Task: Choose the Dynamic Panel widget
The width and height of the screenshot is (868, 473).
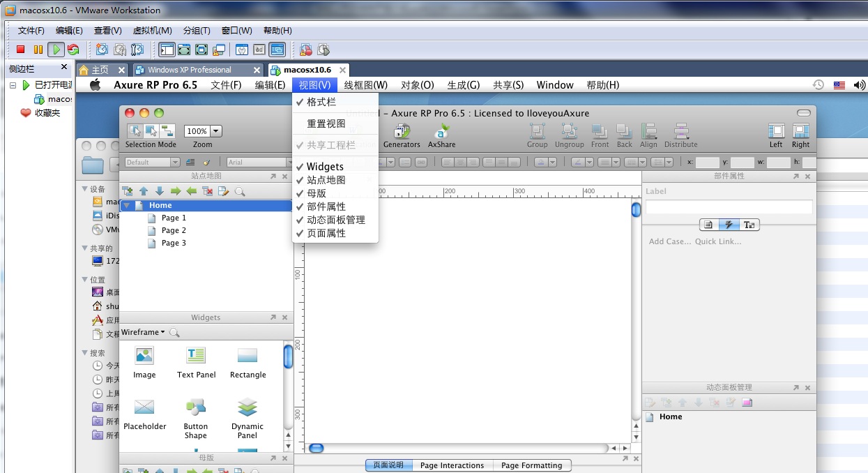Action: [248, 419]
